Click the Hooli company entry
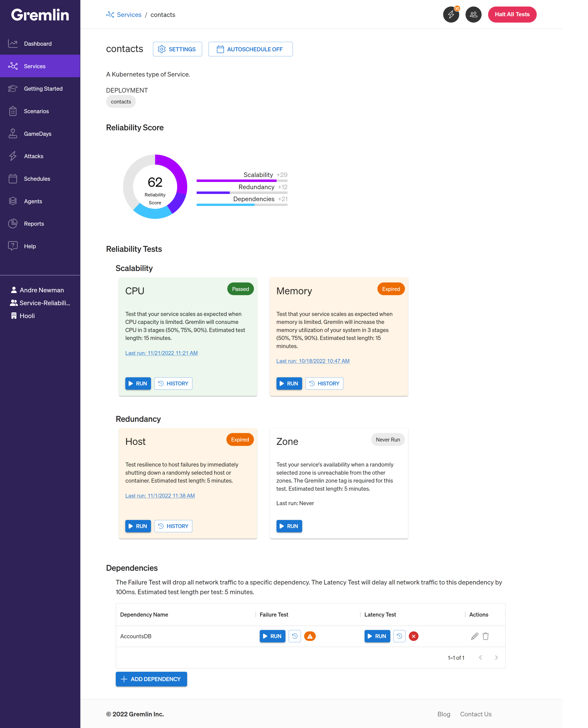The width and height of the screenshot is (588, 728). point(23,316)
